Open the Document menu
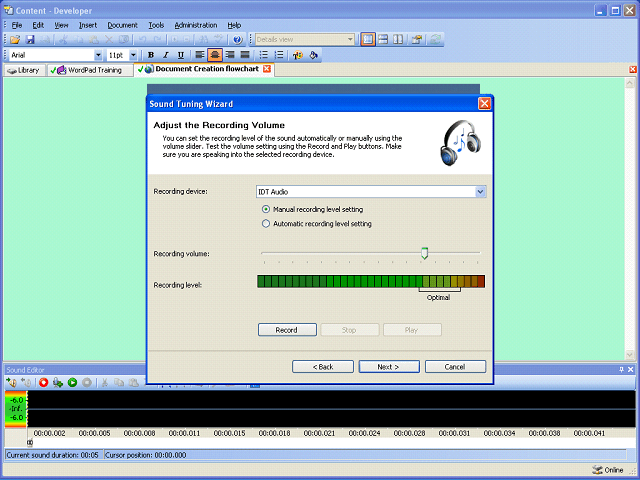The image size is (640, 480). point(122,25)
